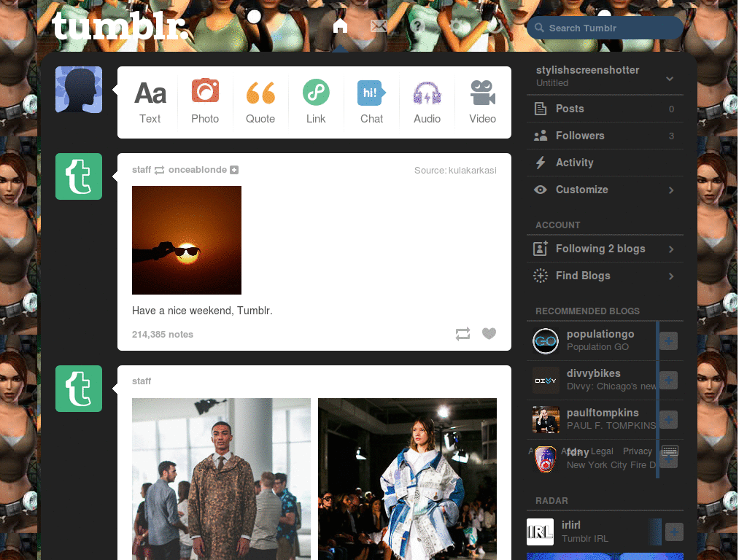Create a new Quote post
The height and width of the screenshot is (560, 747).
click(260, 102)
